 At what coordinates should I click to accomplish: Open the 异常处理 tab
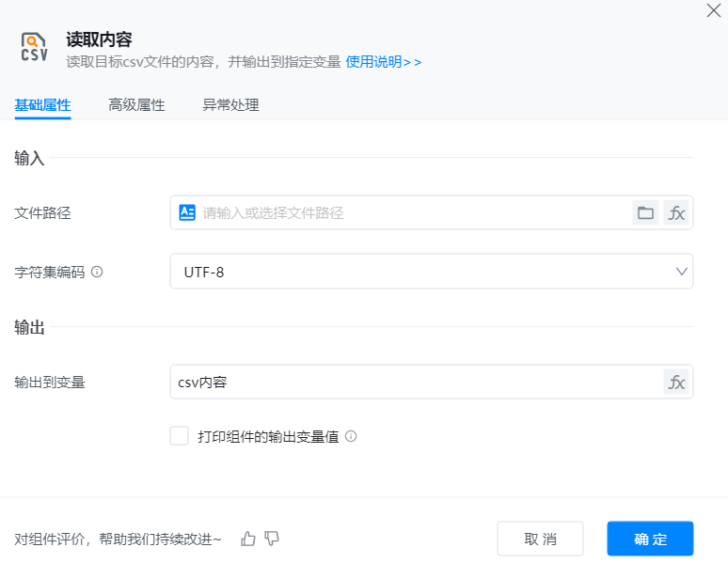click(x=230, y=105)
